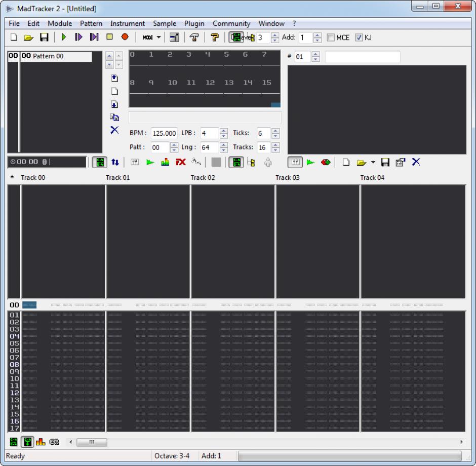The image size is (476, 466).
Task: Click into the BPM field showing 125.000
Action: point(164,133)
